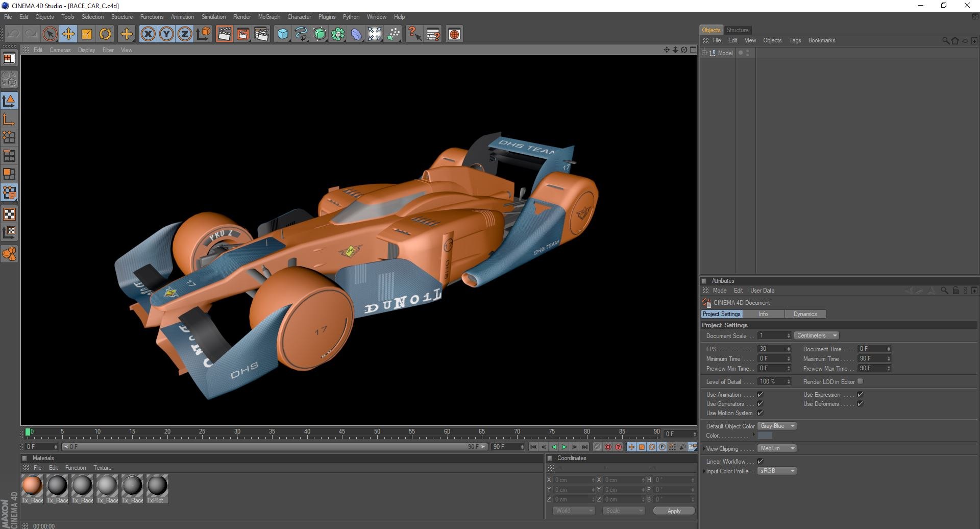980x529 pixels.
Task: Select the Use Model tool in left sidebar
Action: tap(9, 100)
